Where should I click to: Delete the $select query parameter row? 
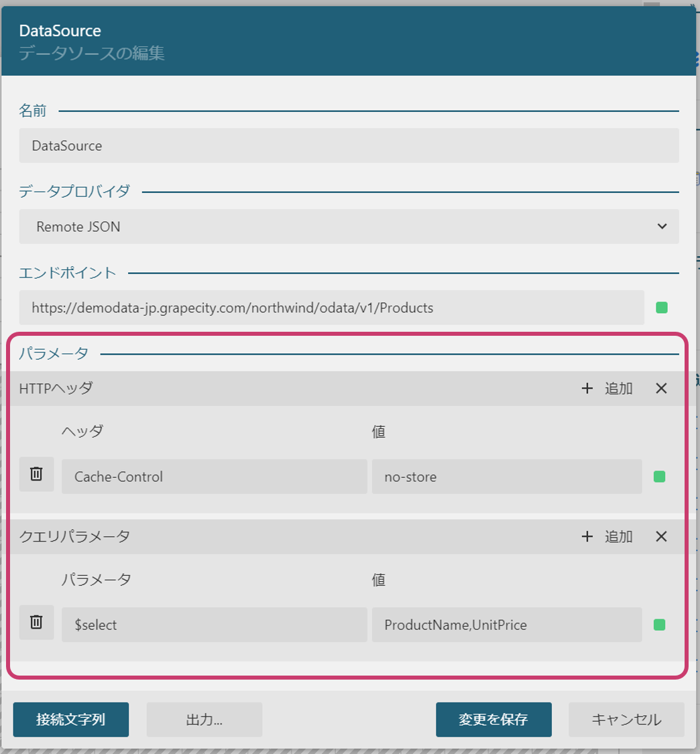click(37, 622)
